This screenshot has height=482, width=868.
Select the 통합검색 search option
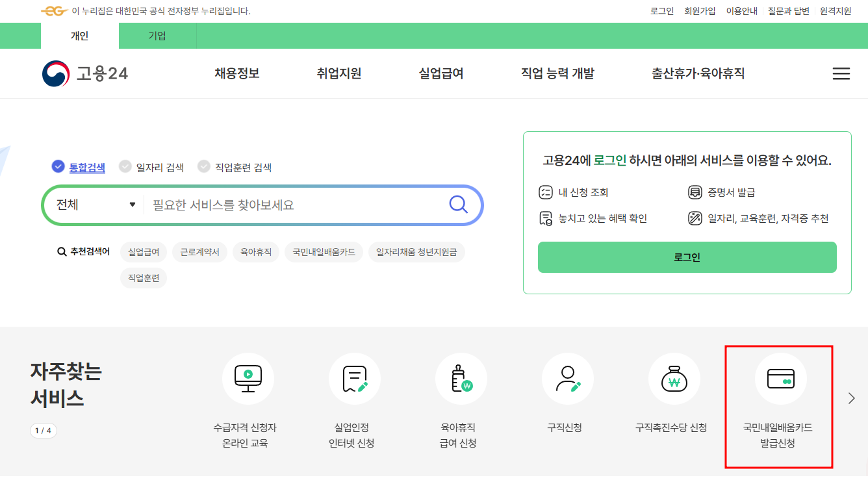(x=79, y=166)
